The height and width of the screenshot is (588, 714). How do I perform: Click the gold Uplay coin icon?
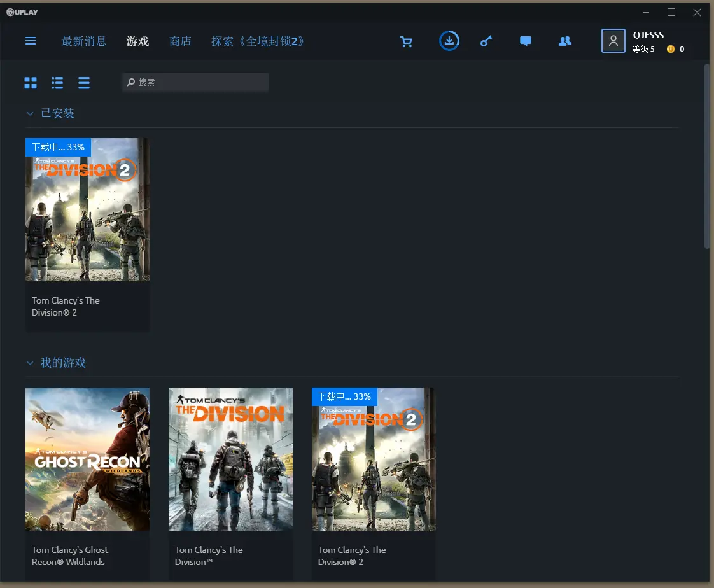(670, 49)
